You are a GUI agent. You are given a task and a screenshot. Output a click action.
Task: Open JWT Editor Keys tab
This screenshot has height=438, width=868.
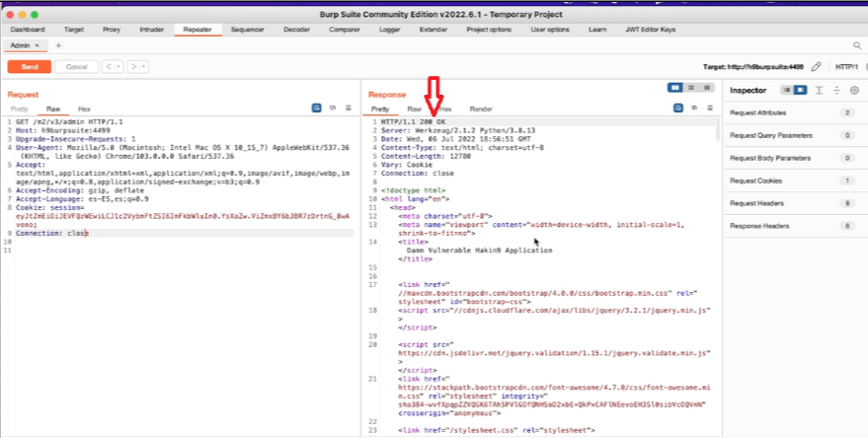point(651,30)
